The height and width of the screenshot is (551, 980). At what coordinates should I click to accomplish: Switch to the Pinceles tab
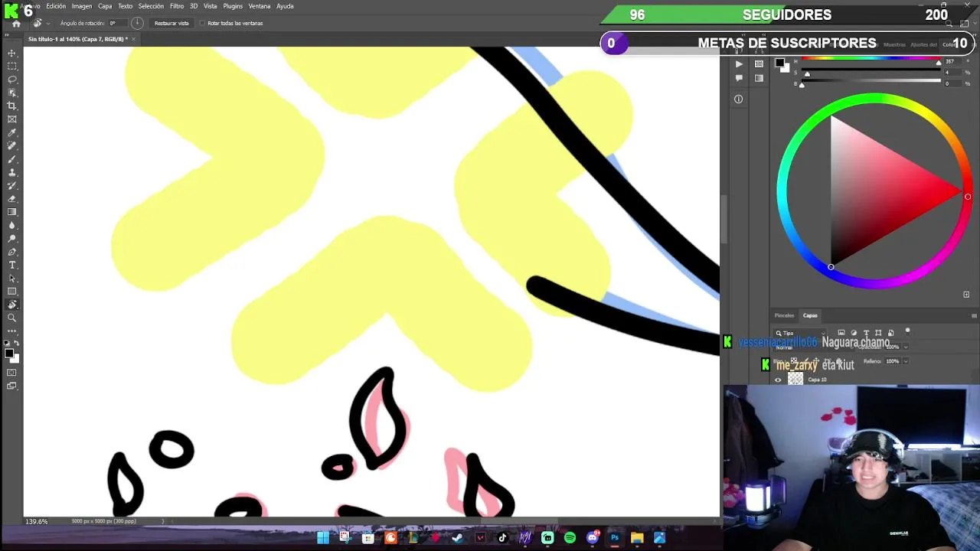(x=784, y=315)
